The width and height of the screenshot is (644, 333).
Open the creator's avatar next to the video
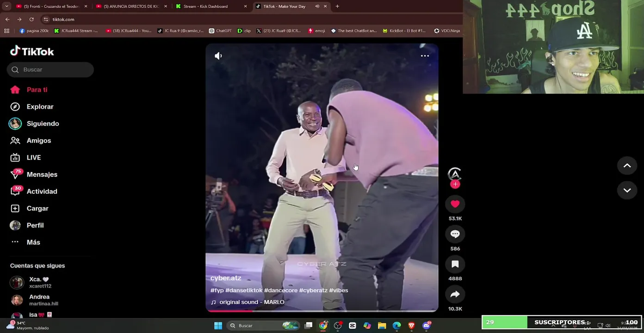(455, 174)
